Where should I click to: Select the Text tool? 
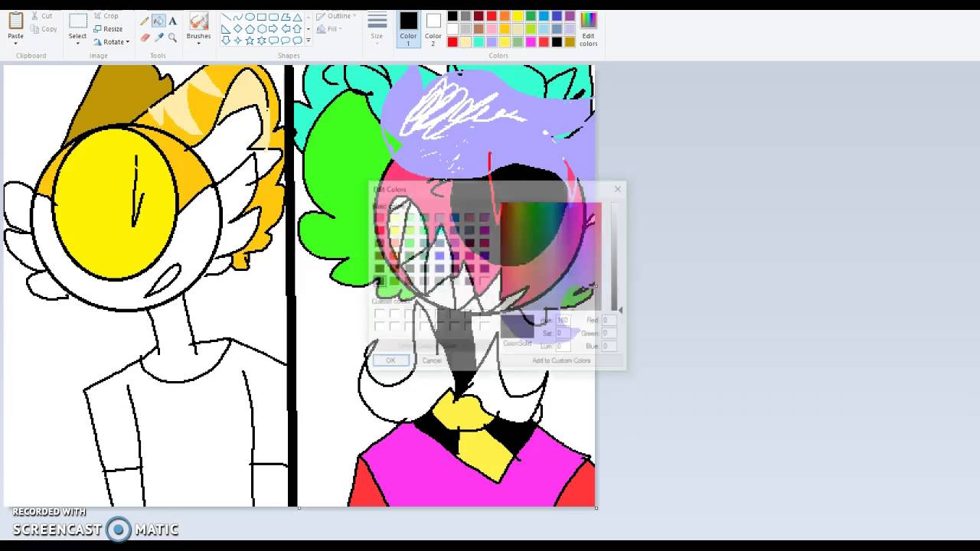(x=172, y=21)
